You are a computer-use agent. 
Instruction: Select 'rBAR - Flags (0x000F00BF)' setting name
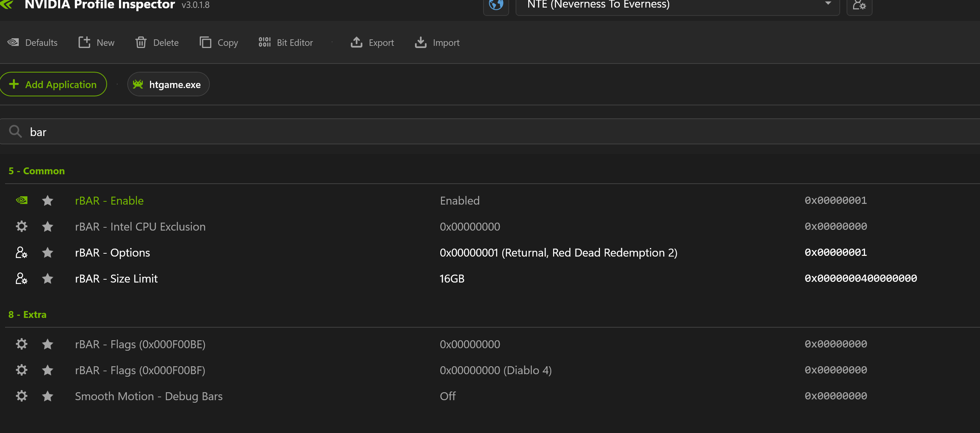tap(140, 370)
